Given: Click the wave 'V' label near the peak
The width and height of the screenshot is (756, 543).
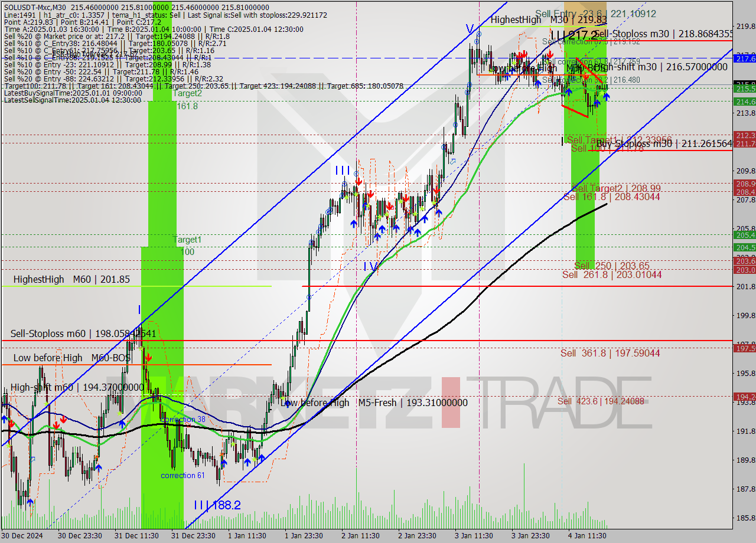Looking at the screenshot, I should (470, 28).
